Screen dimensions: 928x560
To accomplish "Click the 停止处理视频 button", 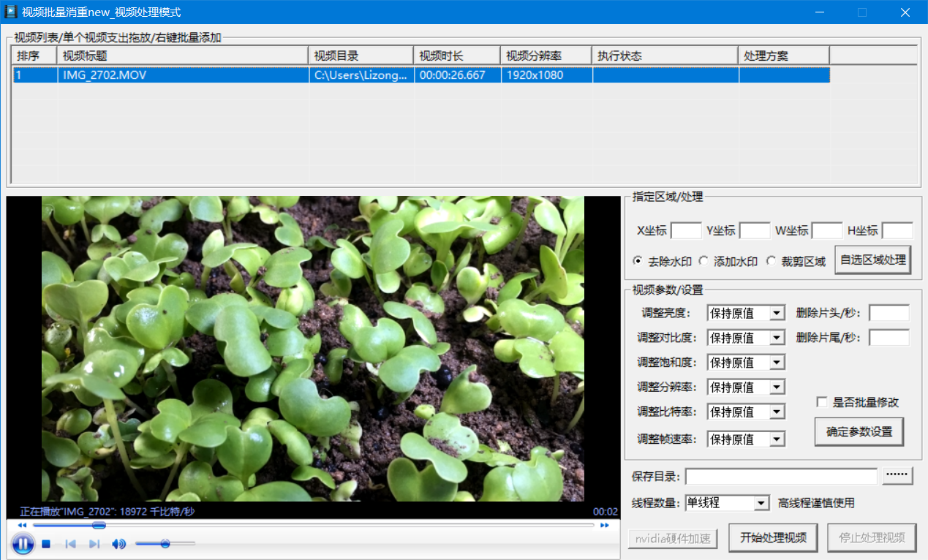I will pos(872,538).
